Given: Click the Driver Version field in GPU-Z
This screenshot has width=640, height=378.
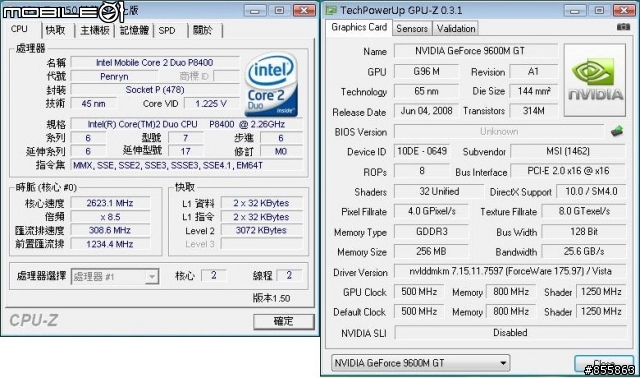Looking at the screenshot, I should (x=510, y=271).
